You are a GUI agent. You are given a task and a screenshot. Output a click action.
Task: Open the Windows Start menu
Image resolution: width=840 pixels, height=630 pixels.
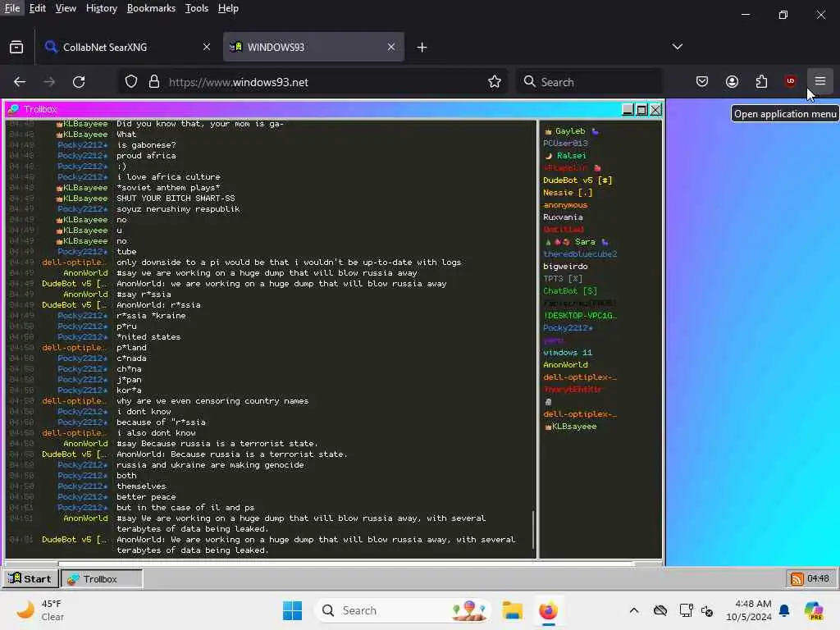293,610
